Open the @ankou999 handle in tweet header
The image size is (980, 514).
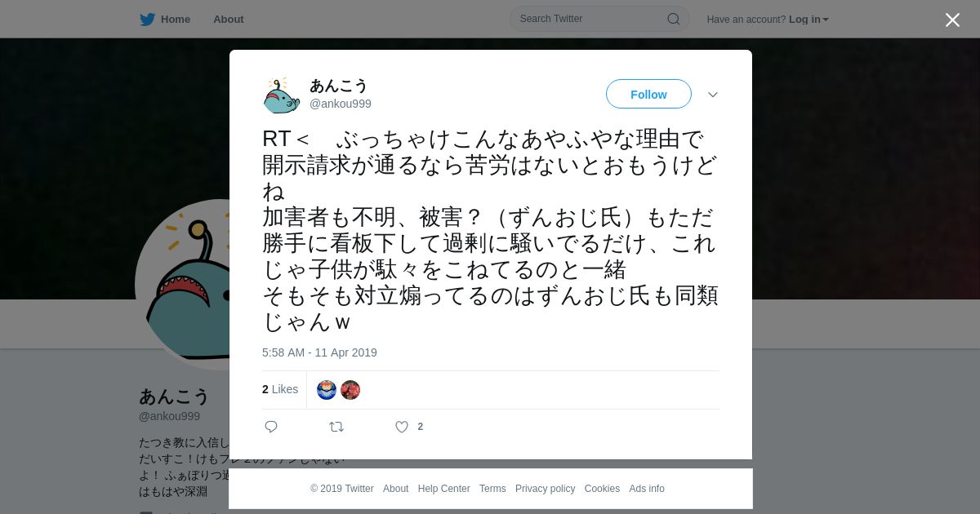pos(341,104)
